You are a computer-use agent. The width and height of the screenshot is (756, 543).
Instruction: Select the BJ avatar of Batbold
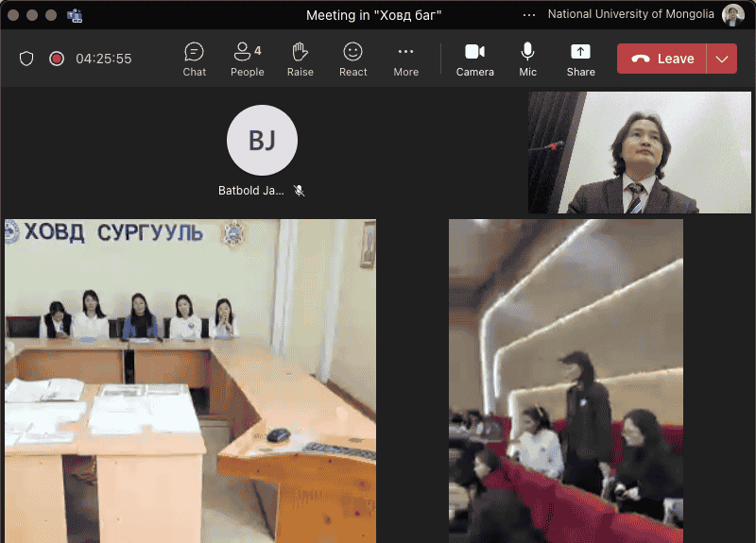click(263, 140)
